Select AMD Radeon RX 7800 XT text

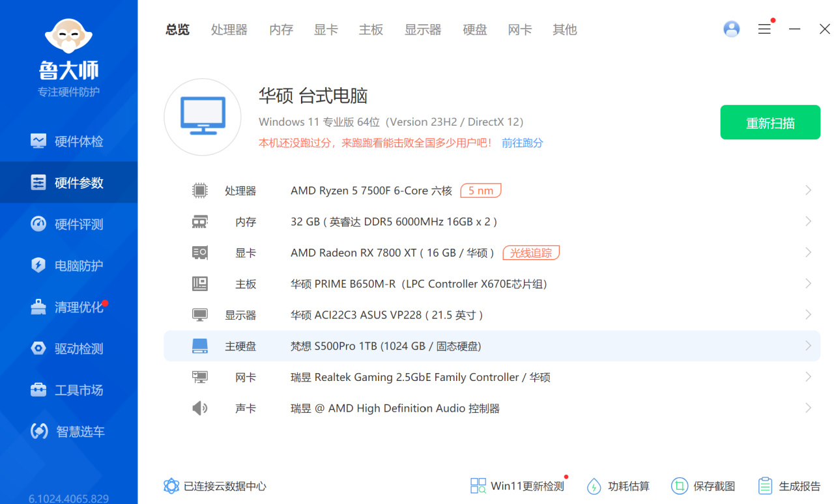[393, 253]
